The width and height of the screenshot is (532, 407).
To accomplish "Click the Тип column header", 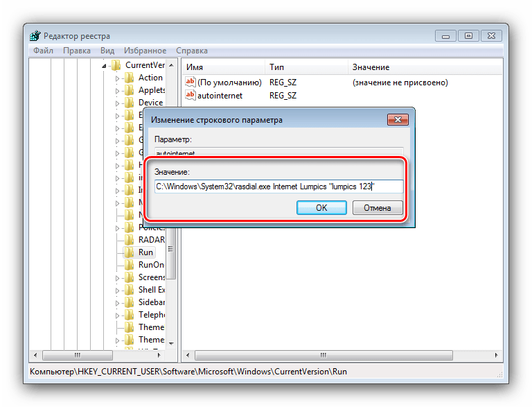I will pos(306,67).
